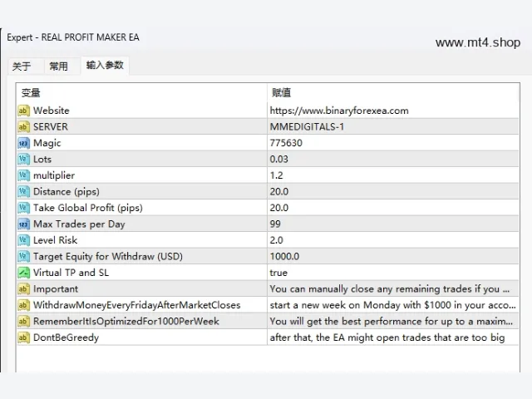Screen dimensions: 532x399
Task: Edit the Distance (pips) value 20.0
Action: (279, 192)
